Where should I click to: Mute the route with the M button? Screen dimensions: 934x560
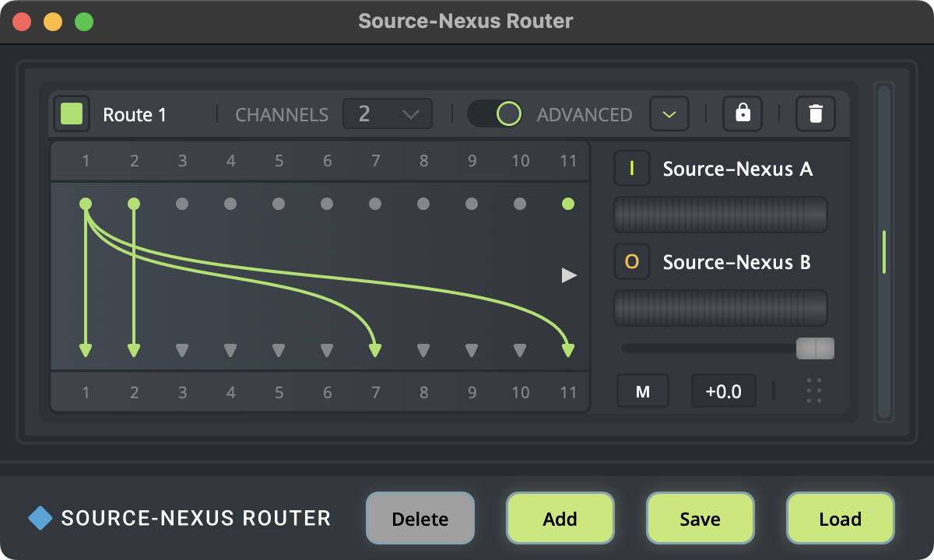(x=643, y=391)
